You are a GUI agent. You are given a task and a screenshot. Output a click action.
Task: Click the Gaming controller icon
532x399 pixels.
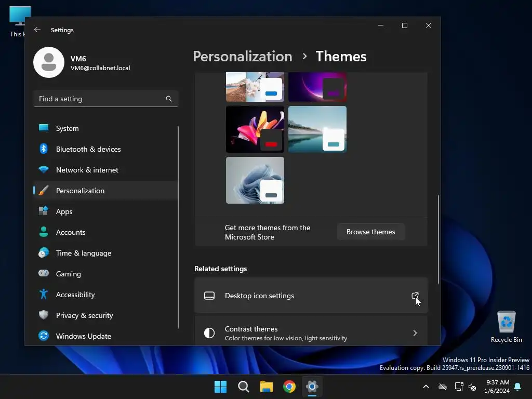tap(44, 273)
